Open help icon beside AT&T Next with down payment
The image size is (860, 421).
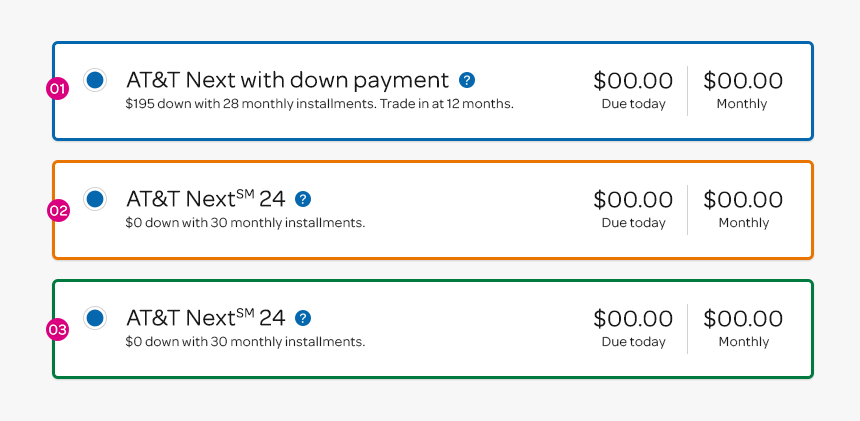click(x=467, y=80)
